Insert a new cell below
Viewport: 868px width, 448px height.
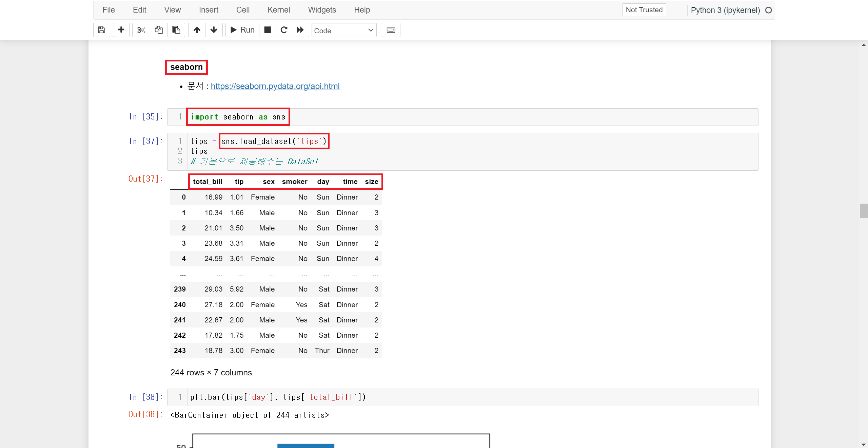[x=121, y=30]
